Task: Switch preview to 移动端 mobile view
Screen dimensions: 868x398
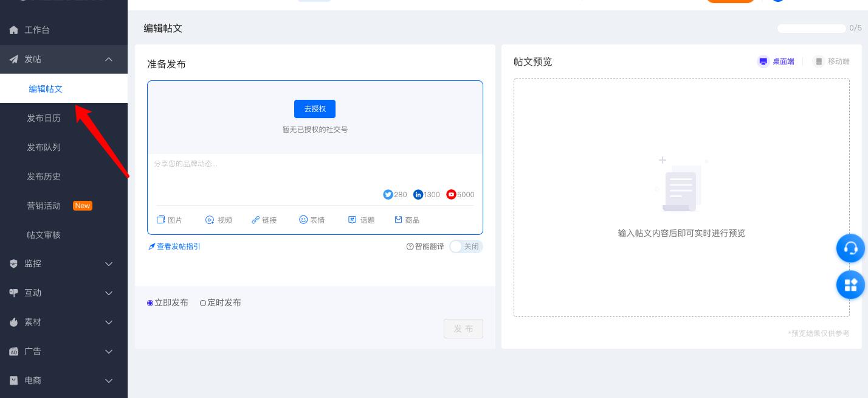Action: (x=832, y=61)
